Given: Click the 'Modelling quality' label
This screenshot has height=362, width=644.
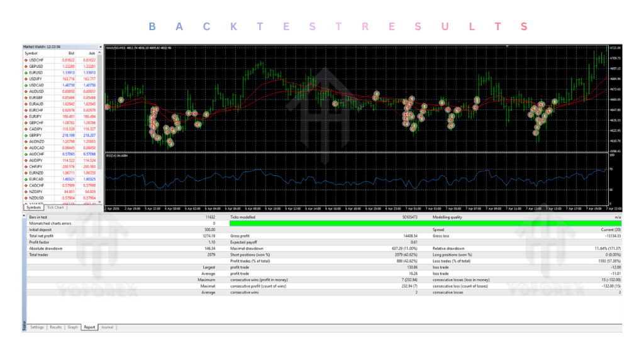Looking at the screenshot, I should 447,217.
